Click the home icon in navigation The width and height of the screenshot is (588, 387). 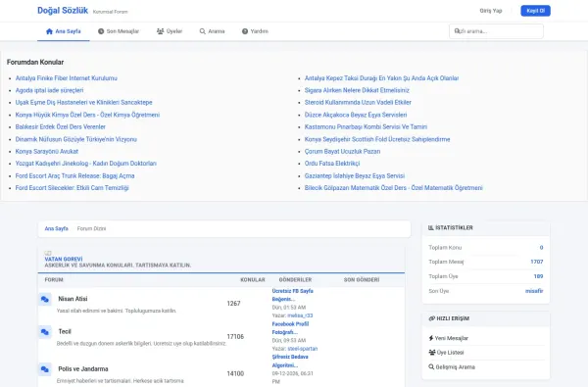coord(49,31)
